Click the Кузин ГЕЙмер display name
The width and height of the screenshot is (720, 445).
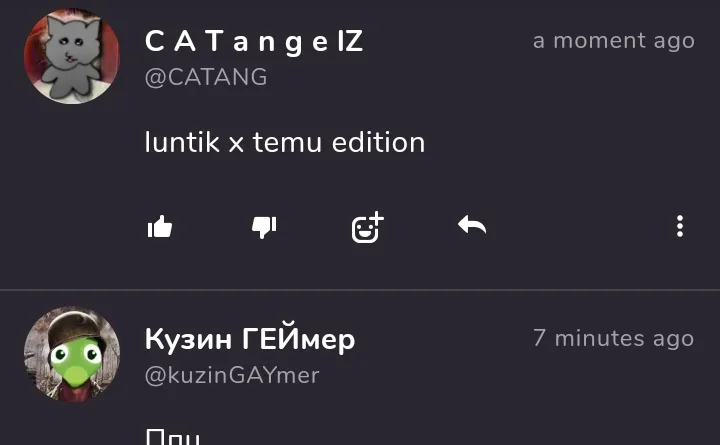pos(250,339)
